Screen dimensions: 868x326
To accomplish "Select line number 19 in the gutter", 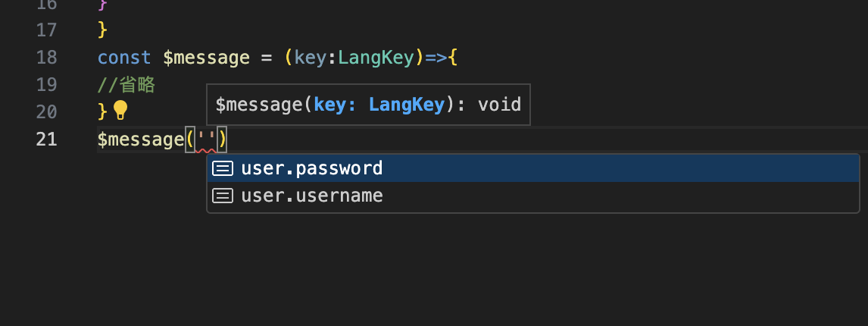I will click(x=47, y=84).
